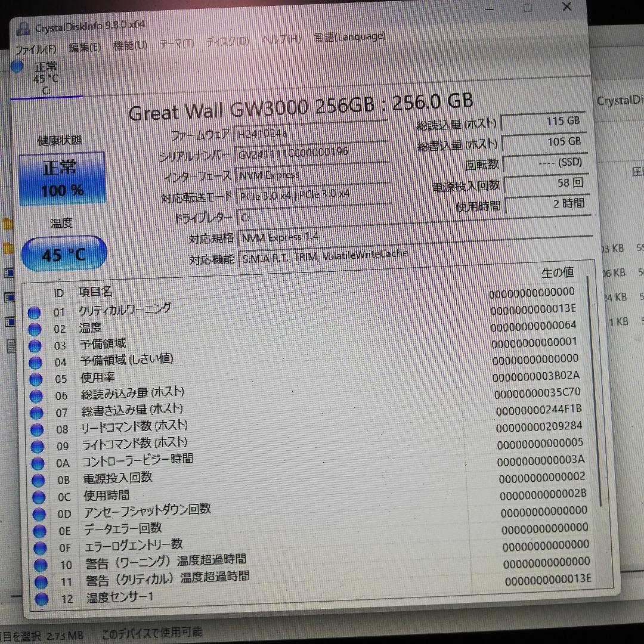The height and width of the screenshot is (644, 644).
Task: Click the serial number field GV241111CC00000196
Action: tap(312, 153)
